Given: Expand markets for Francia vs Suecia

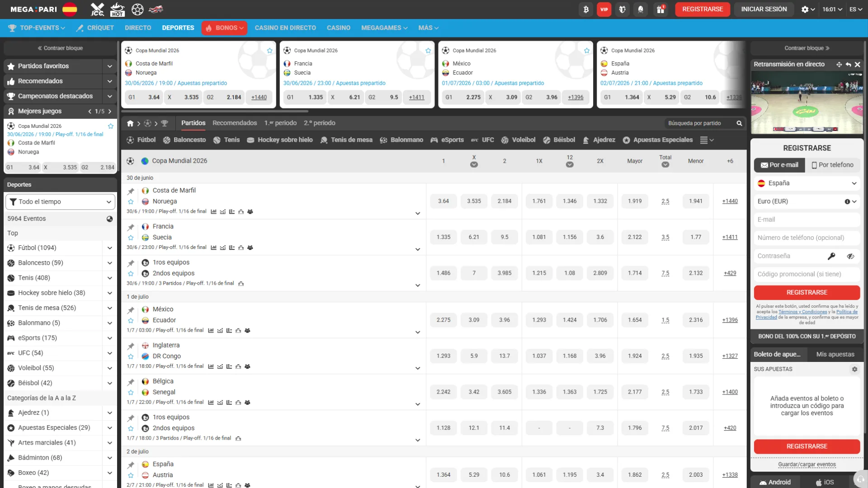Looking at the screenshot, I should click(x=417, y=249).
